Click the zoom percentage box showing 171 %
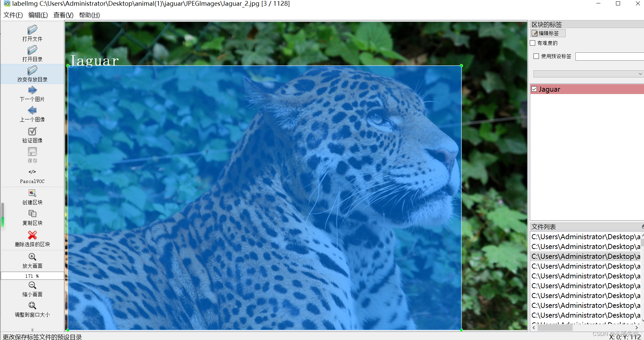This screenshot has height=340, width=644. point(32,276)
